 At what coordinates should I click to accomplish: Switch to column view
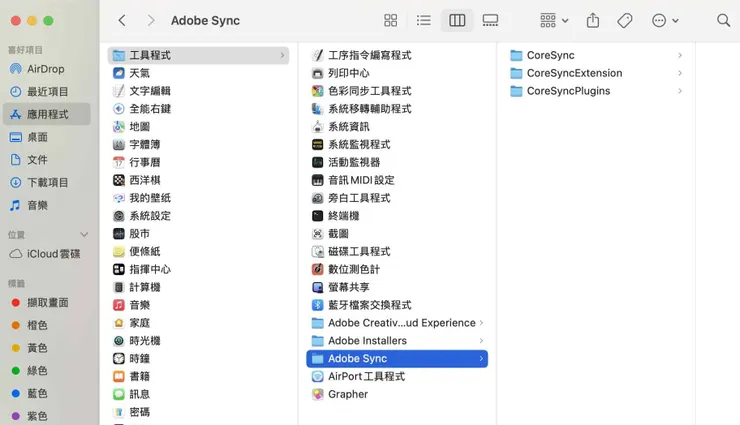(457, 20)
